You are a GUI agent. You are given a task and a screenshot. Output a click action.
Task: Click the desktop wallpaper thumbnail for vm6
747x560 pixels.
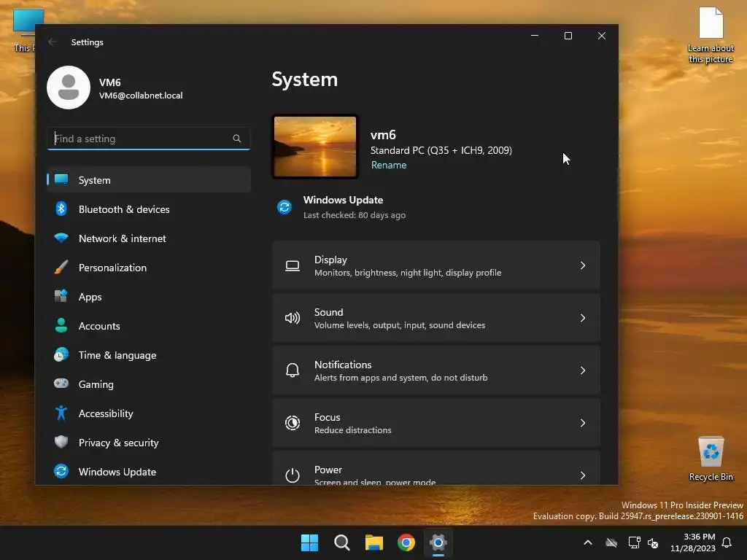point(315,147)
